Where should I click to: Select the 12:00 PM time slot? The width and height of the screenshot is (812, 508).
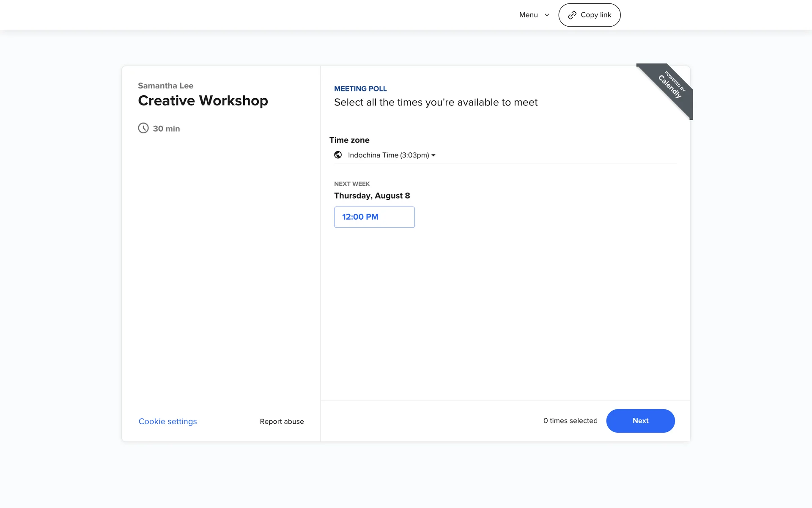coord(374,217)
